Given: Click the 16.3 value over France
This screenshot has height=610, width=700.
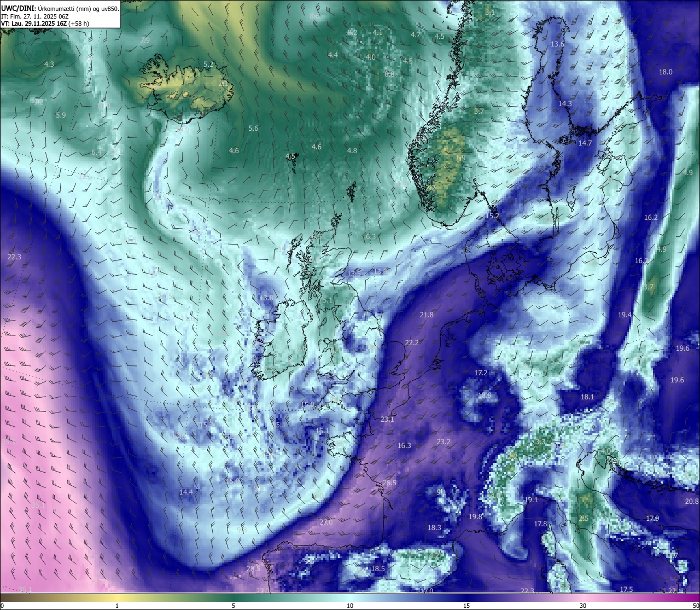Looking at the screenshot, I should (x=404, y=446).
